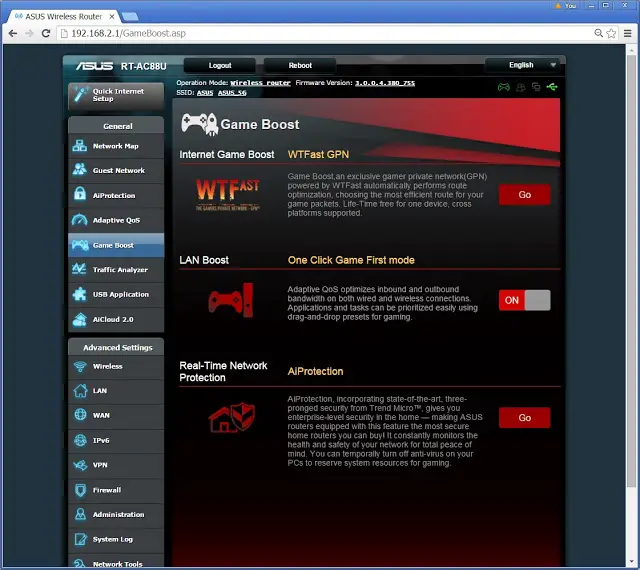The height and width of the screenshot is (570, 640).
Task: Select Traffic Analyzer menu item
Action: pos(116,269)
